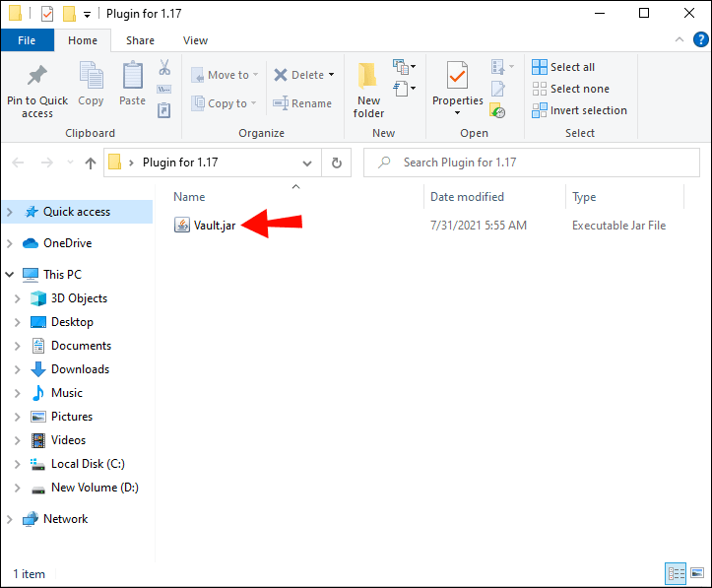The width and height of the screenshot is (712, 588).
Task: Click the Properties checkmark icon
Action: point(457,76)
